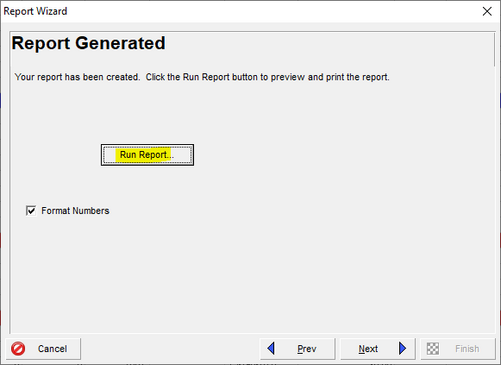Click the Report Generated heading
501x365 pixels.
coord(88,43)
